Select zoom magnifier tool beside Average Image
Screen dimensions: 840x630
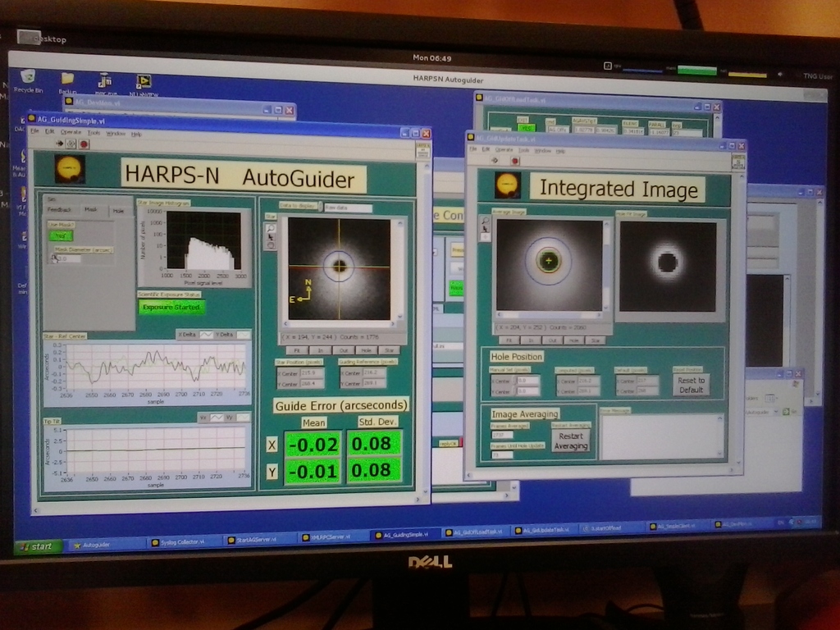click(x=485, y=221)
